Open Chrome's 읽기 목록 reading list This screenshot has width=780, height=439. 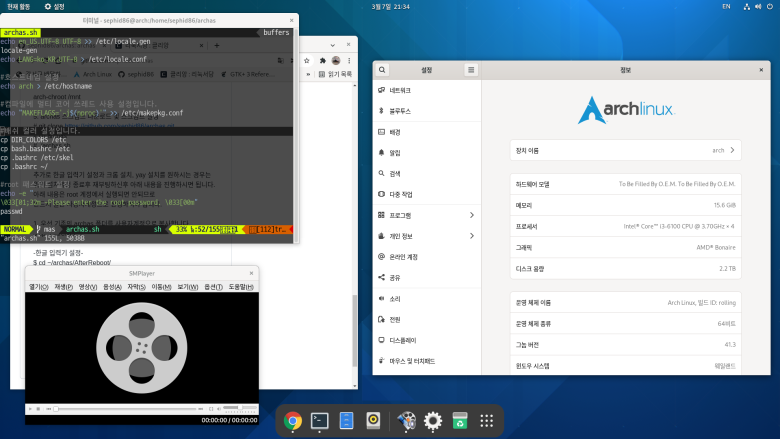[335, 74]
